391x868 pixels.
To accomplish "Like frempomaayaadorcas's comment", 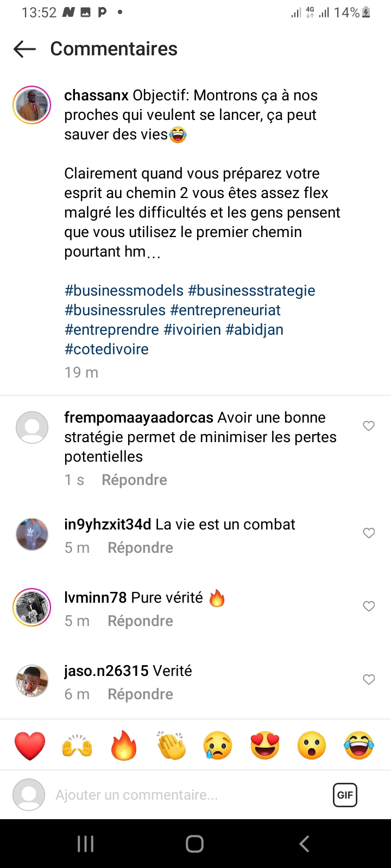I will click(369, 426).
